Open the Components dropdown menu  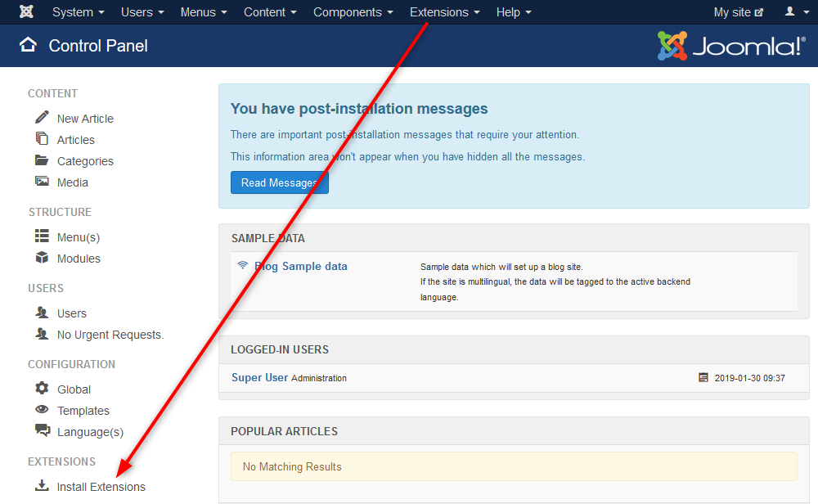pos(353,12)
